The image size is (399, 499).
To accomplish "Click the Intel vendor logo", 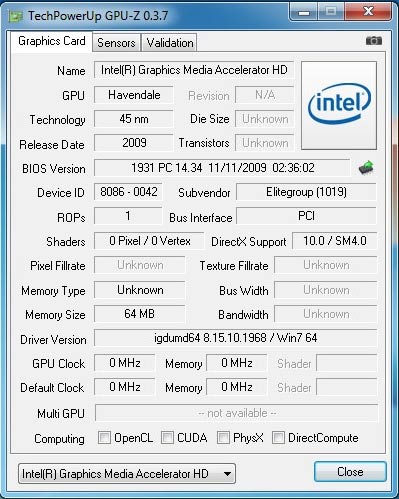I will click(x=339, y=105).
